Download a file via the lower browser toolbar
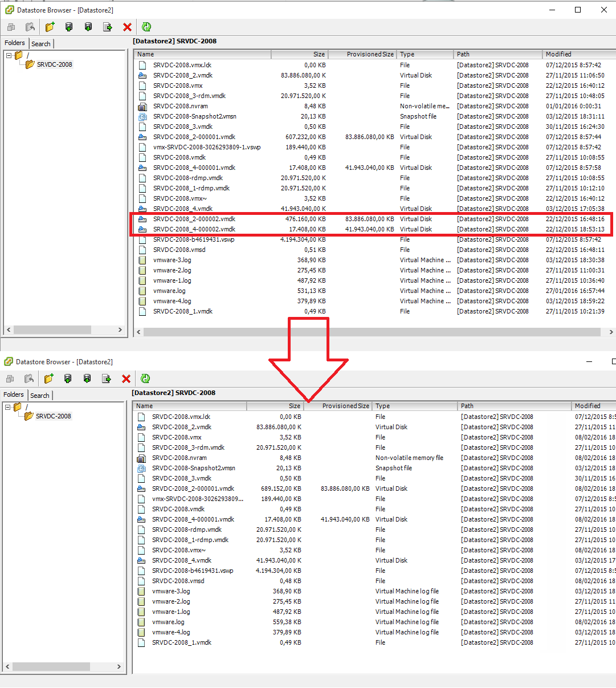The width and height of the screenshot is (616, 688). [87, 378]
